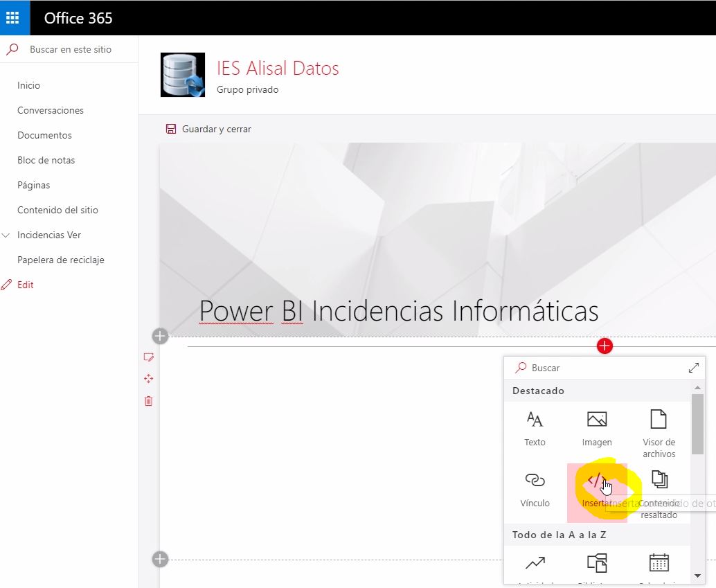Select the calendar web part icon
Screen dimensions: 716x588
point(659,562)
